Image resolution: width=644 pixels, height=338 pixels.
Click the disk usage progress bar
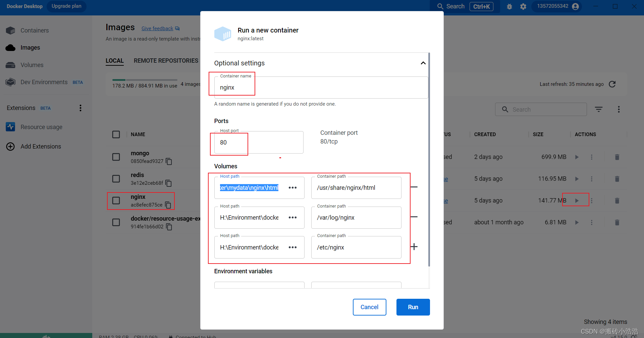[145, 80]
